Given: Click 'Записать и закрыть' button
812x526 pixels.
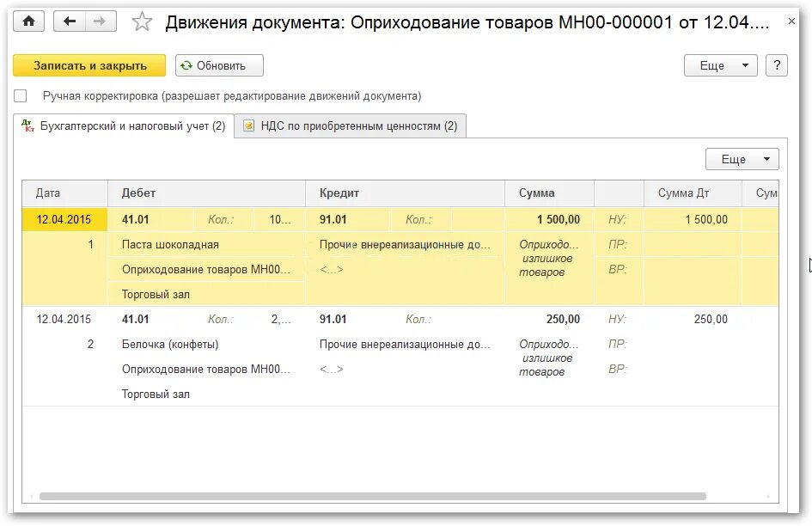Looking at the screenshot, I should (89, 66).
